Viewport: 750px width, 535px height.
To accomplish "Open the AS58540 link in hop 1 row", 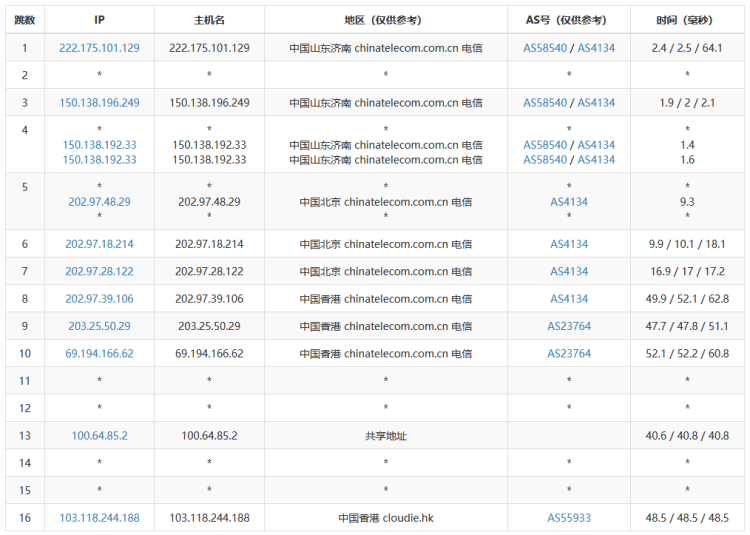I will tap(545, 48).
